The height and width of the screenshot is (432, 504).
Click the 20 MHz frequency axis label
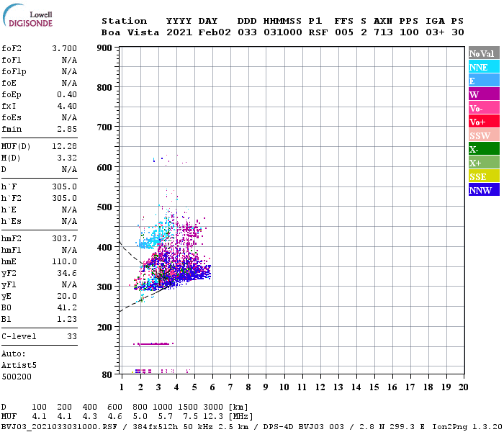coord(463,387)
